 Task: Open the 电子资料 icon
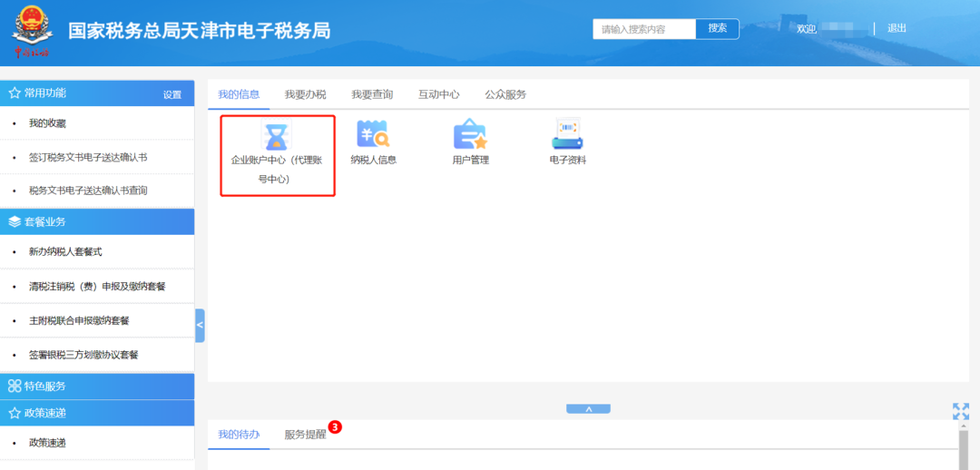coord(567,136)
